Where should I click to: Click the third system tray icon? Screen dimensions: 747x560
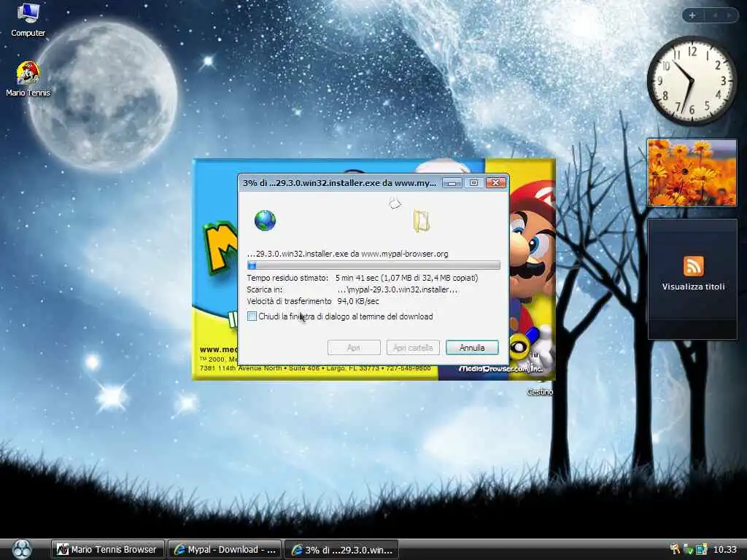coord(701,550)
